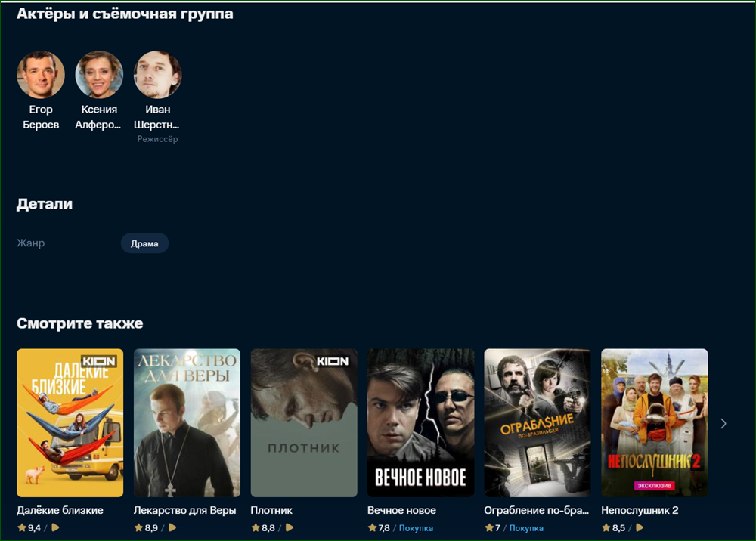Click the 8,5 rating value
The height and width of the screenshot is (541, 756).
[618, 528]
